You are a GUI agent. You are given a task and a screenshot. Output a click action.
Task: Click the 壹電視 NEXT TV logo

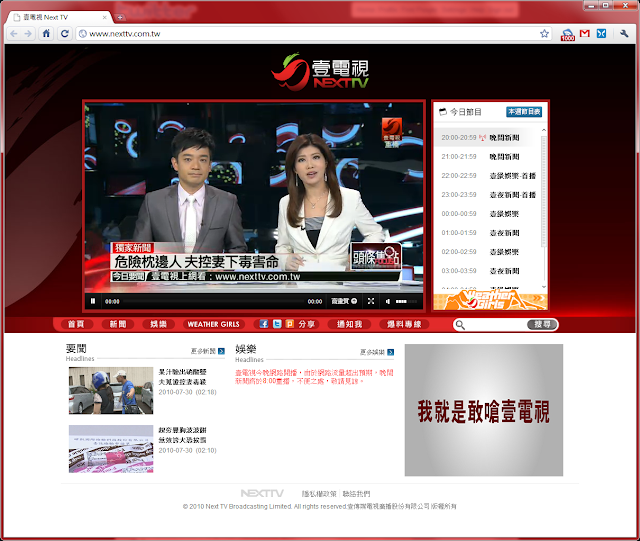click(320, 72)
